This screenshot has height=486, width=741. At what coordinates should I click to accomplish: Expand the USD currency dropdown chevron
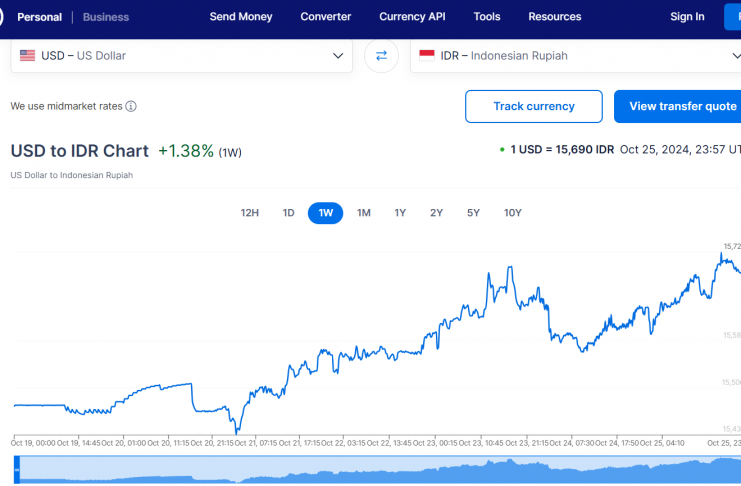pyautogui.click(x=338, y=56)
